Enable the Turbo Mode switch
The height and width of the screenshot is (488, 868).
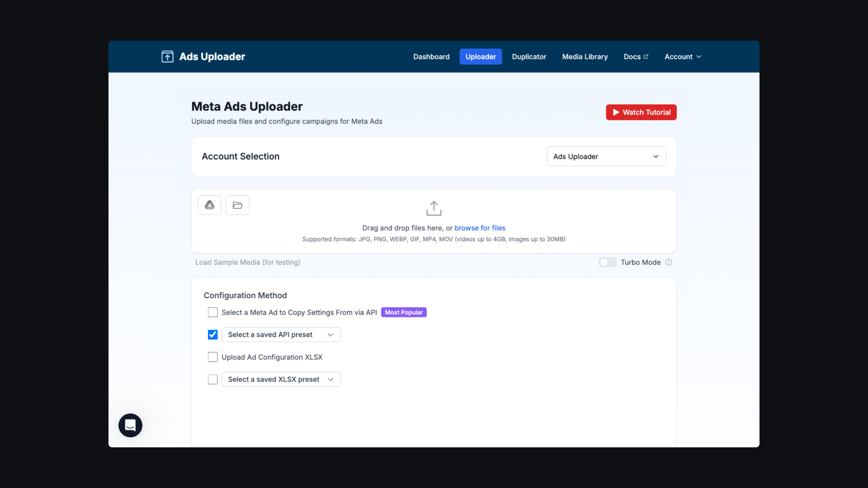608,262
